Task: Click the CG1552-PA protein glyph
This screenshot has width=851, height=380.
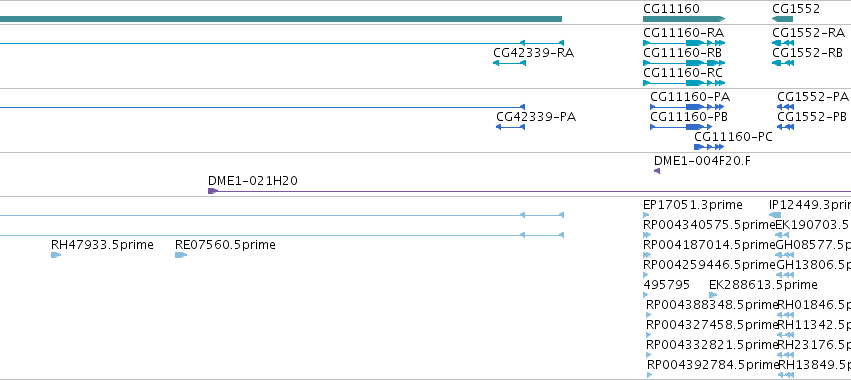Action: tap(785, 107)
